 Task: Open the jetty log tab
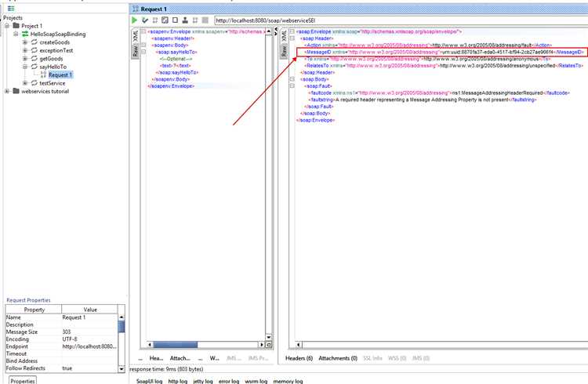tap(203, 381)
